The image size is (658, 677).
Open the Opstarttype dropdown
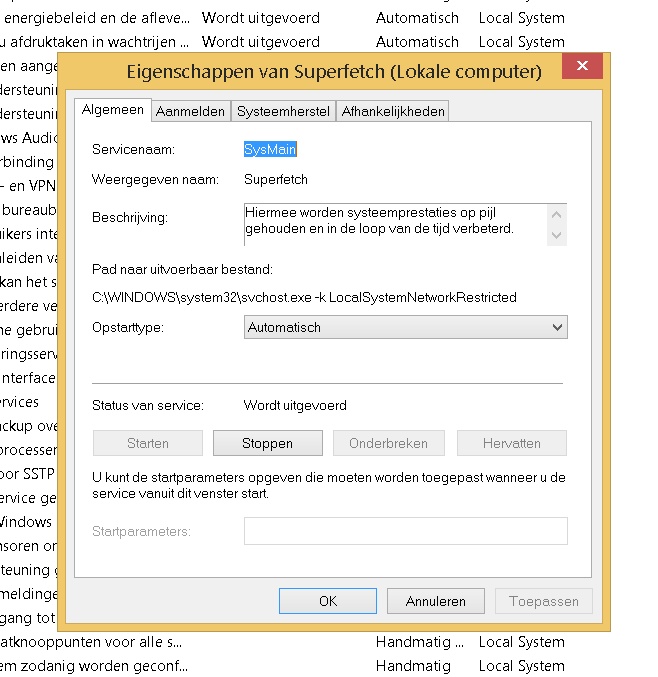[x=405, y=327]
